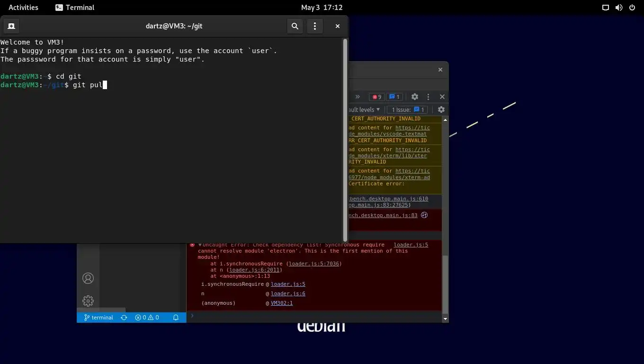The height and width of the screenshot is (364, 644).
Task: Open loader.js:6:2011 stack link
Action: coord(254,270)
